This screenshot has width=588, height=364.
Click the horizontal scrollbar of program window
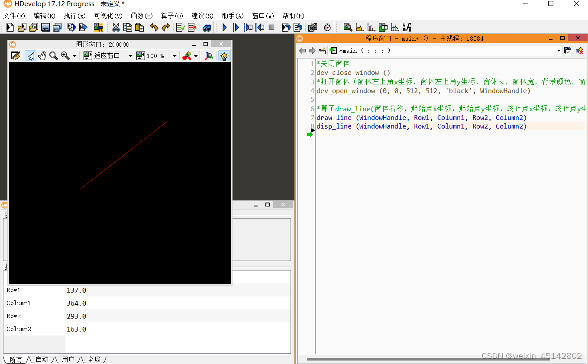click(428, 359)
